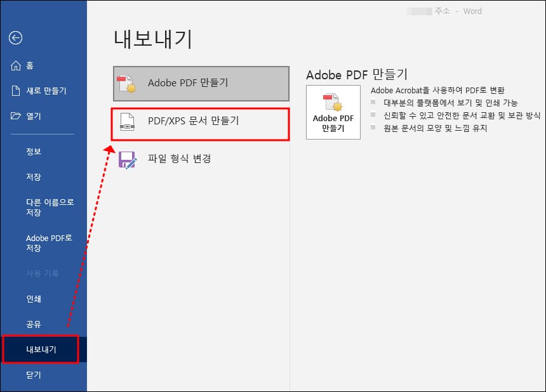Select the Adobe PDF 만들기 export option
Viewport: 546px width, 392px height.
(x=201, y=84)
